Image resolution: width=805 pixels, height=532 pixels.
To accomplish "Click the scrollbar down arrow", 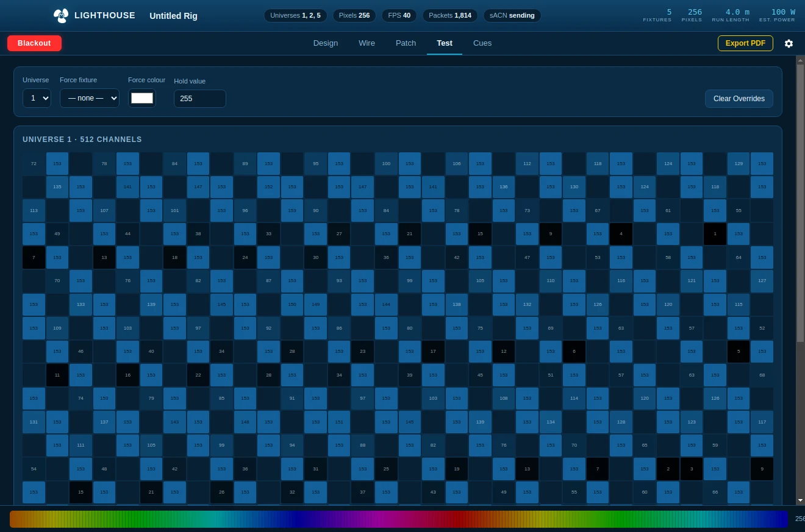I will (x=800, y=500).
